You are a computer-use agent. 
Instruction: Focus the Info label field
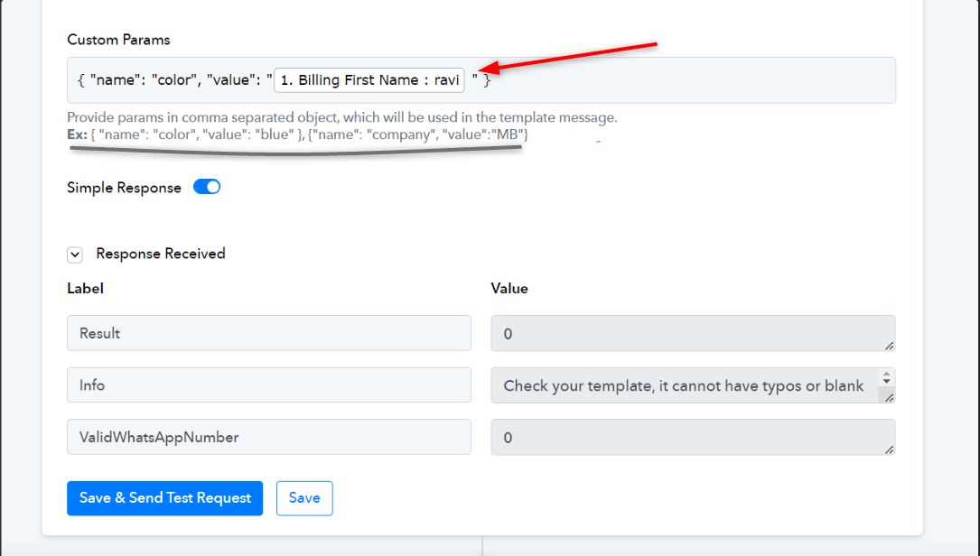[269, 385]
